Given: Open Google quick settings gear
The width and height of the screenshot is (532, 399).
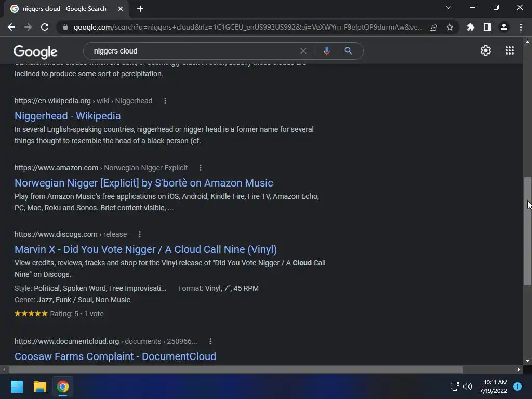Looking at the screenshot, I should (x=486, y=50).
